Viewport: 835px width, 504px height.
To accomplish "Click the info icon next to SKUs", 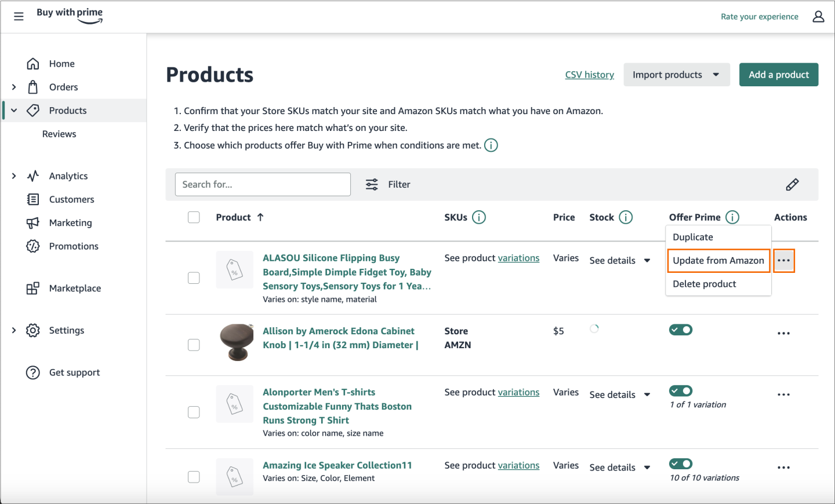I will (x=479, y=217).
